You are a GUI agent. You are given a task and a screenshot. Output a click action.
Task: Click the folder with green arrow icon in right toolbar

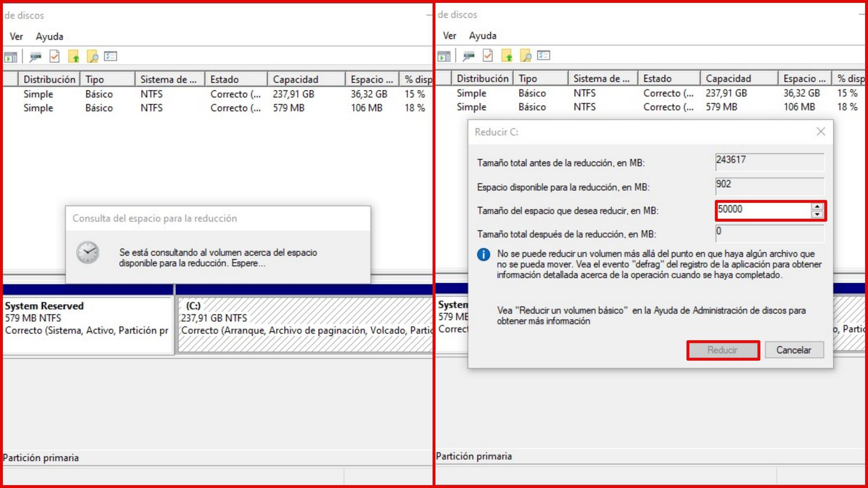click(507, 55)
